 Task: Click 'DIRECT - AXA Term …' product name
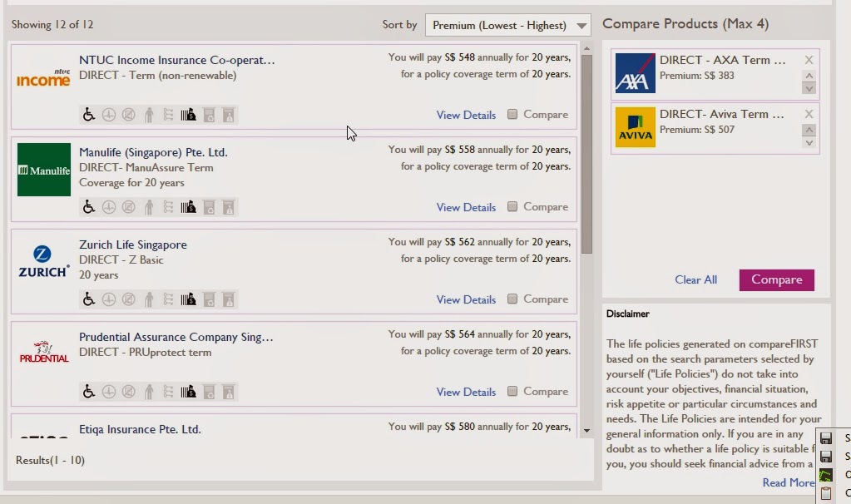tap(722, 60)
